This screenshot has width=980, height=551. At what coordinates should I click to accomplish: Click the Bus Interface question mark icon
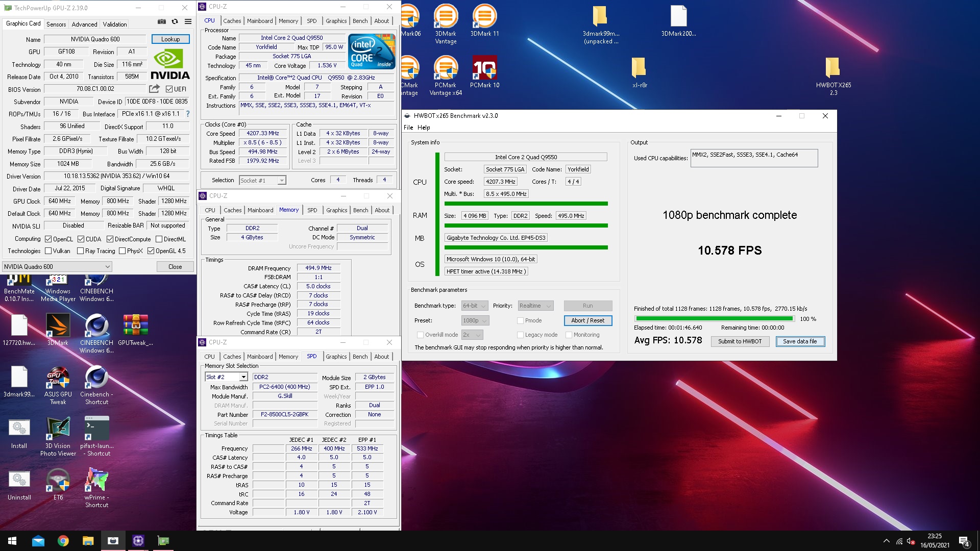coord(188,114)
